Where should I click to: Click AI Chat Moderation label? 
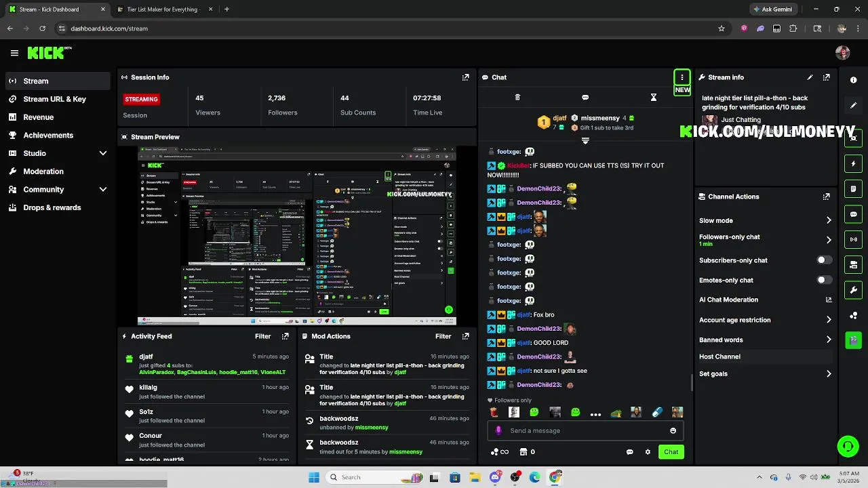(x=728, y=300)
